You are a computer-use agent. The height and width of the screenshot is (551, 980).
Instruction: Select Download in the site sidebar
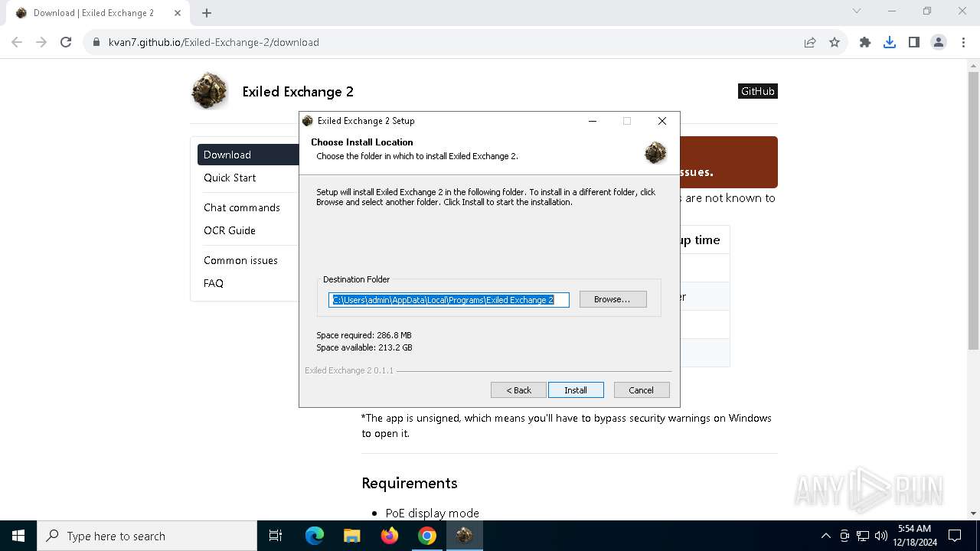pyautogui.click(x=248, y=155)
